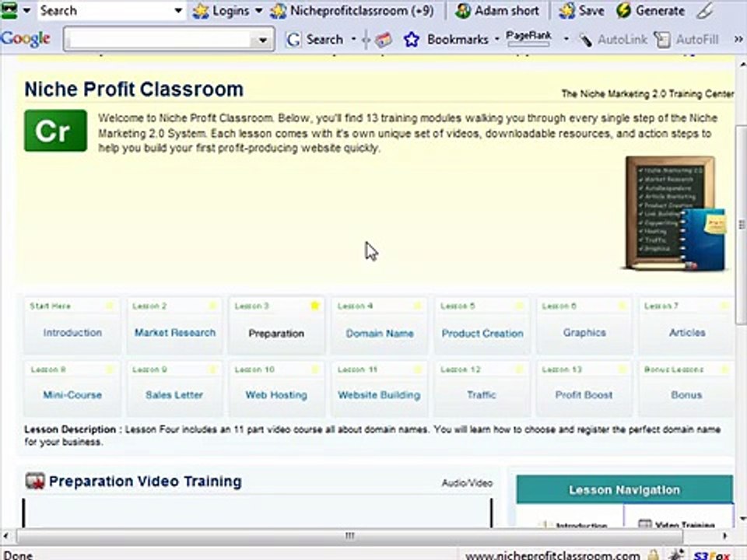The height and width of the screenshot is (560, 747).
Task: Click the green Cr logo
Action: 56,131
